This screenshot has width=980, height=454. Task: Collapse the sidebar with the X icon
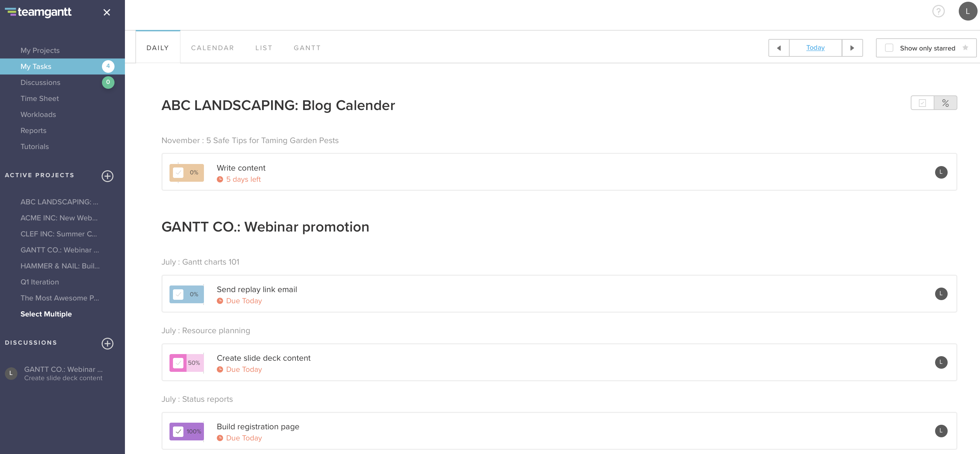coord(106,12)
